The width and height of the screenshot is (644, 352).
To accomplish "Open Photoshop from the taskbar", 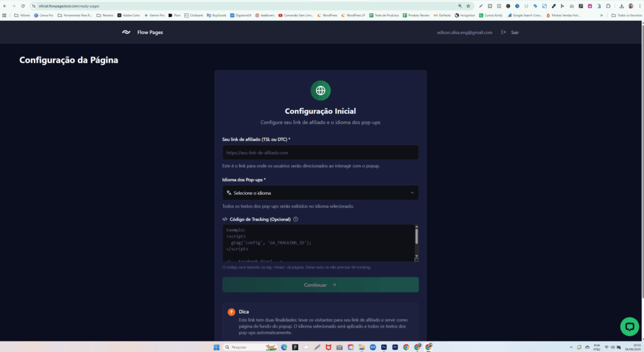I will (384, 347).
